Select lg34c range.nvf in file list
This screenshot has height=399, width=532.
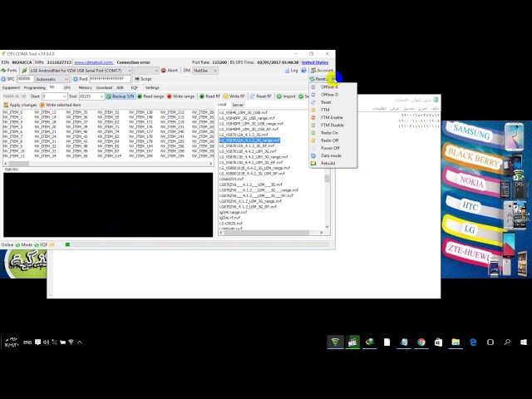233,212
